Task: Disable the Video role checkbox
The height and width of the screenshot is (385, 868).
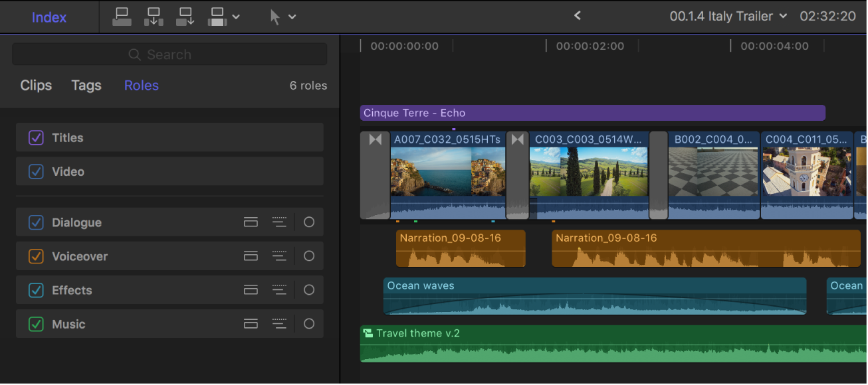Action: [x=35, y=171]
